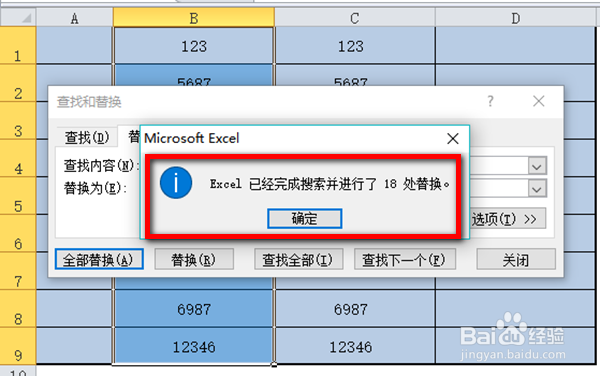The height and width of the screenshot is (376, 600).
Task: Click the 查找下一个(F) button
Action: pyautogui.click(x=404, y=259)
